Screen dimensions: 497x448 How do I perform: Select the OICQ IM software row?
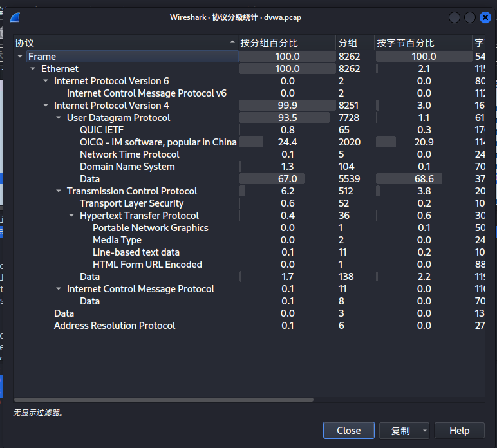click(x=249, y=142)
